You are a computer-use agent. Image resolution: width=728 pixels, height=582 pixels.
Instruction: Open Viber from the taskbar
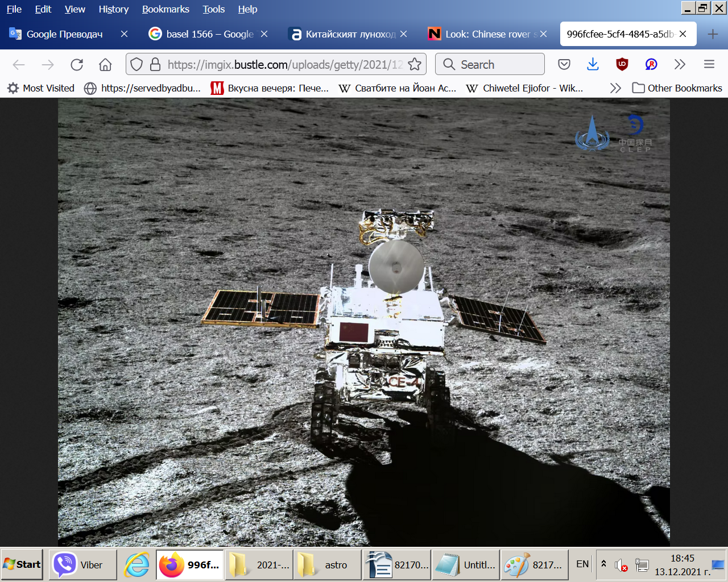pyautogui.click(x=82, y=564)
